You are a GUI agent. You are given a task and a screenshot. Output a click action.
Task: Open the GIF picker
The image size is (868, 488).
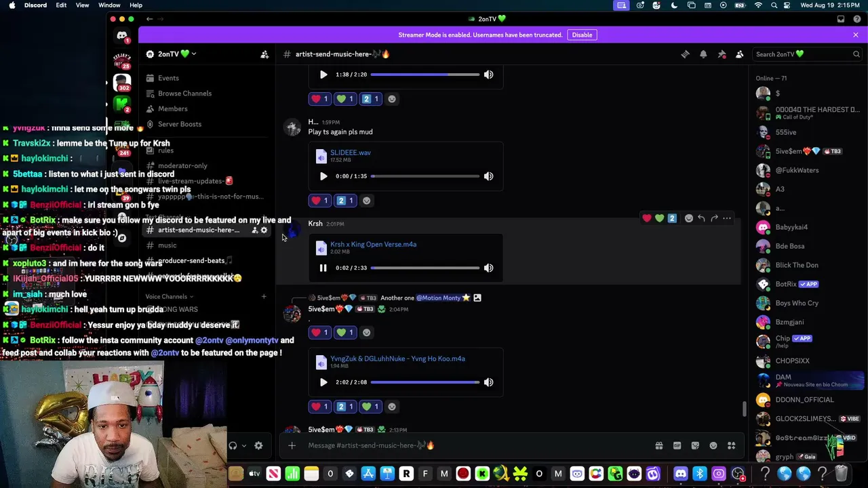[677, 445]
